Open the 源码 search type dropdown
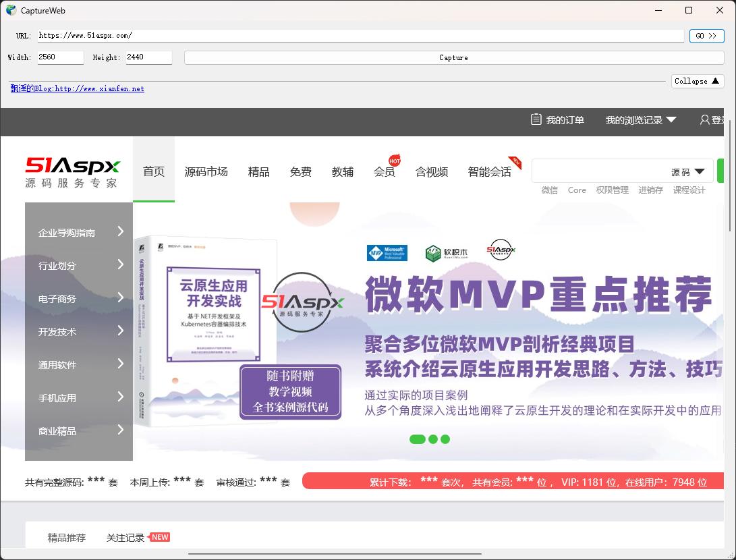The image size is (736, 560). pos(688,172)
